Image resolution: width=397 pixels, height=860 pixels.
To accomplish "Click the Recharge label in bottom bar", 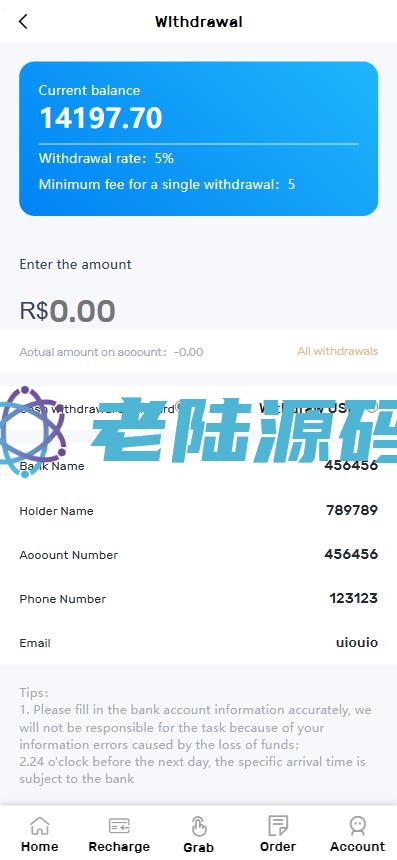I will [x=119, y=846].
